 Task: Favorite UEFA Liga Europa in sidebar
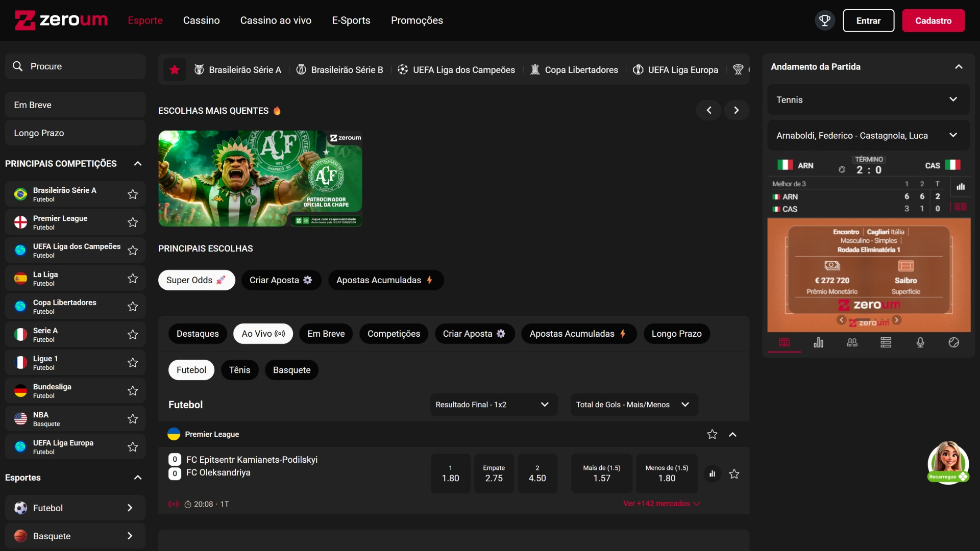133,447
